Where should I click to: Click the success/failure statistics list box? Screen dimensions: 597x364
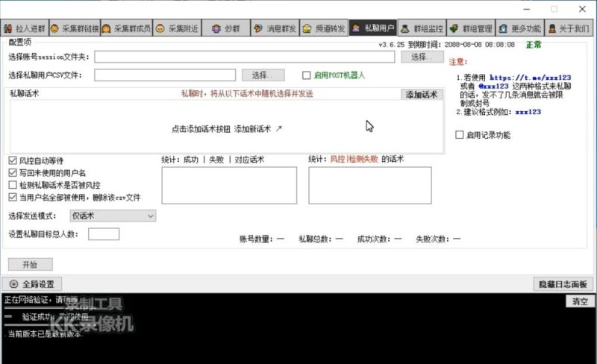click(x=229, y=186)
